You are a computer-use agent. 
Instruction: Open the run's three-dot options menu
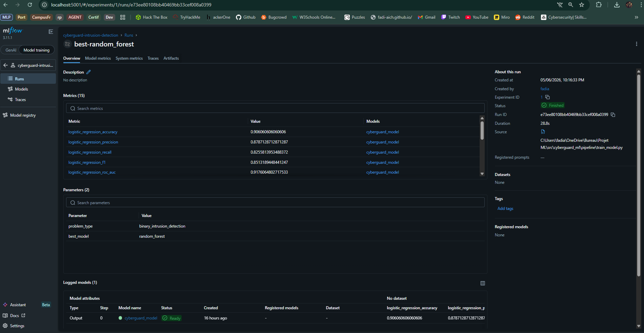[x=636, y=44]
